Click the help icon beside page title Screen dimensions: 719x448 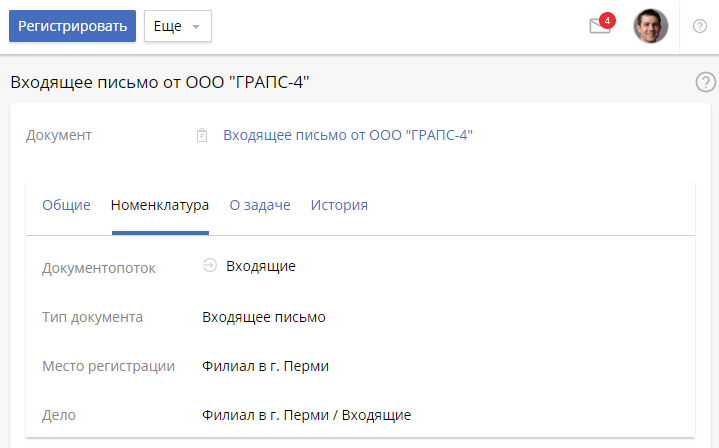click(x=705, y=83)
